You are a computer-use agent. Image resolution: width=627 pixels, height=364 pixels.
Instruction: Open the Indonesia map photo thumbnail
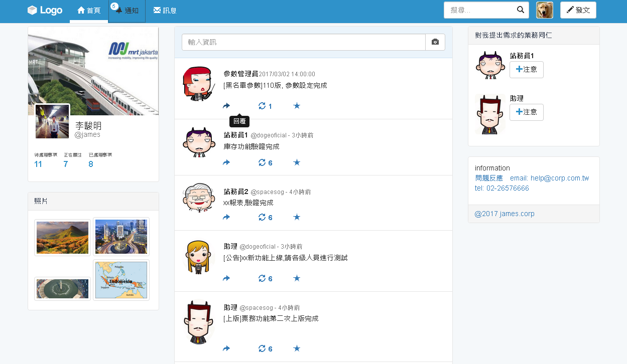[121, 280]
